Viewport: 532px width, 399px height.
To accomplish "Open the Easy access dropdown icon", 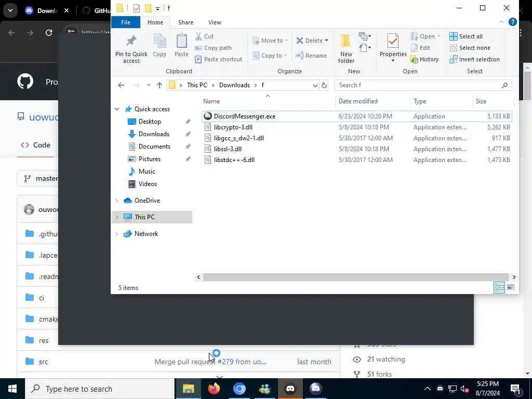I will [x=365, y=48].
